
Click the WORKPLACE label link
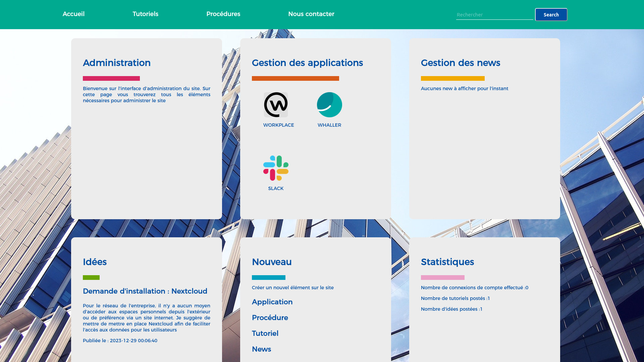pos(278,125)
